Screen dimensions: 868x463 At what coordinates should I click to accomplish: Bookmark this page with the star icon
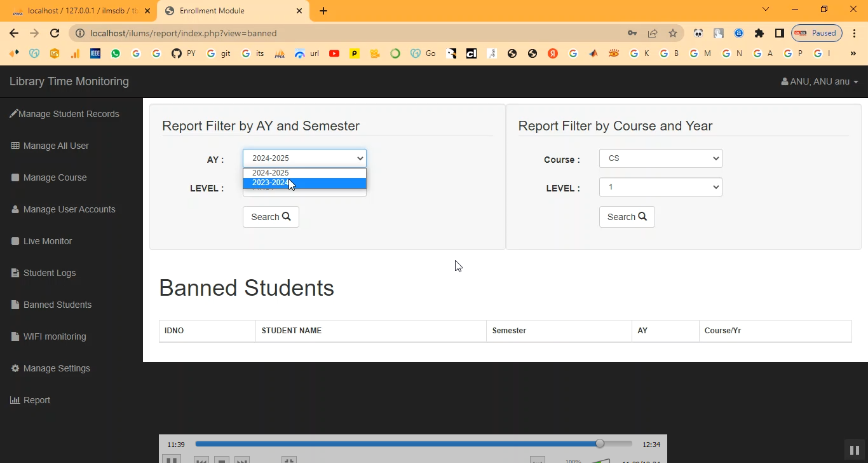click(x=673, y=33)
